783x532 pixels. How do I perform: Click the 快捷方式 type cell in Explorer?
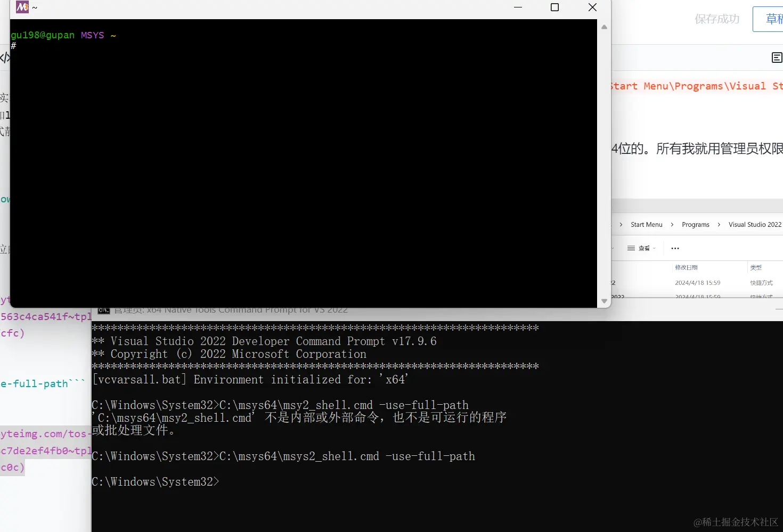(x=761, y=283)
